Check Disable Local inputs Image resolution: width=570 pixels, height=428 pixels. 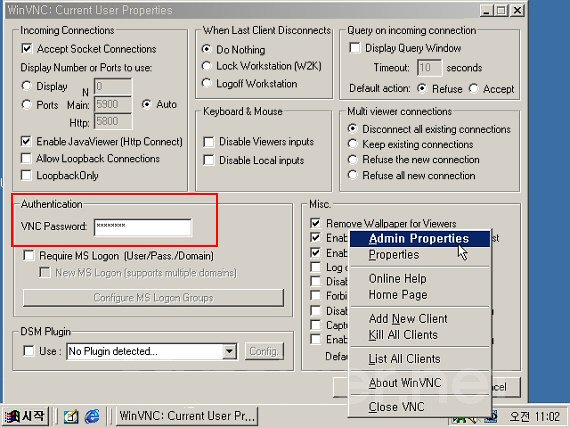pyautogui.click(x=209, y=160)
